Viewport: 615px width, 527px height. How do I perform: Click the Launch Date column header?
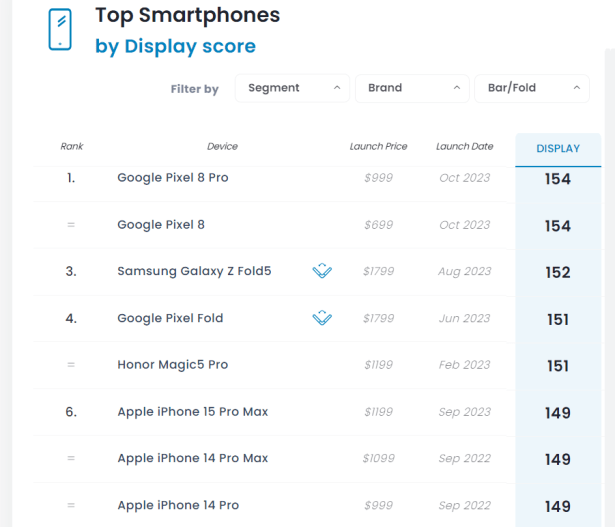point(464,146)
